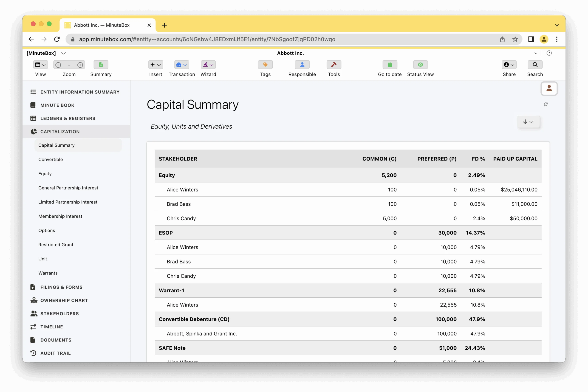Click zoom out minus icon
This screenshot has width=588, height=392.
point(58,65)
